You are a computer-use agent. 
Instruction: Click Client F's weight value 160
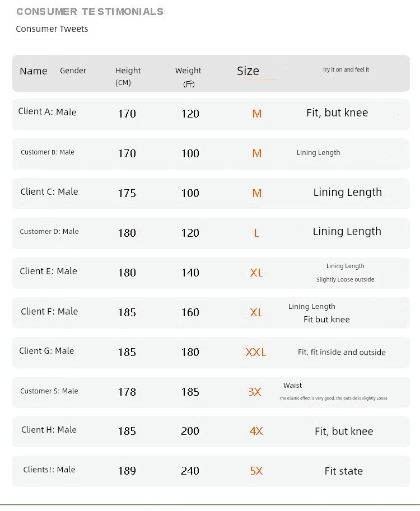coord(190,312)
